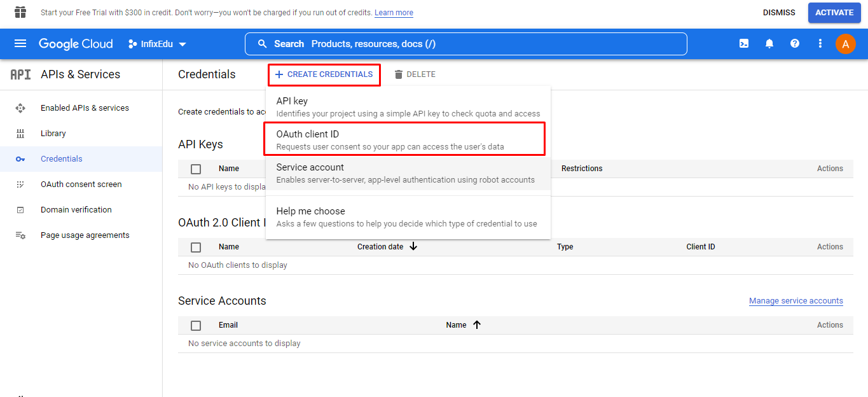Click the CREATE CREDENTIALS button
This screenshot has height=397, width=868.
coord(324,74)
